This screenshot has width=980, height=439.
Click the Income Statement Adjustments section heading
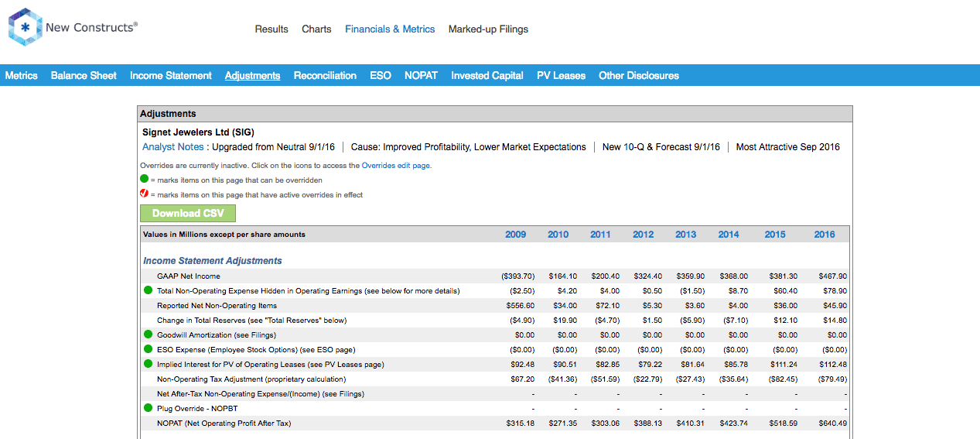click(x=213, y=261)
